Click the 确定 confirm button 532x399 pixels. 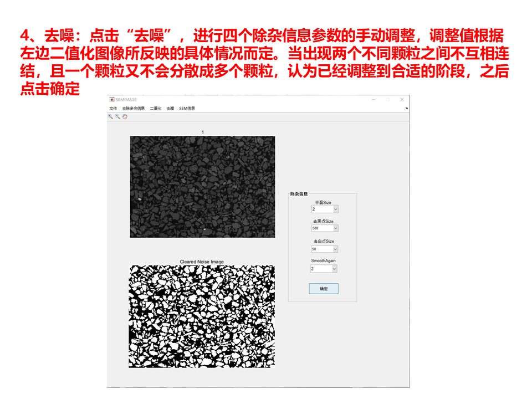(324, 289)
